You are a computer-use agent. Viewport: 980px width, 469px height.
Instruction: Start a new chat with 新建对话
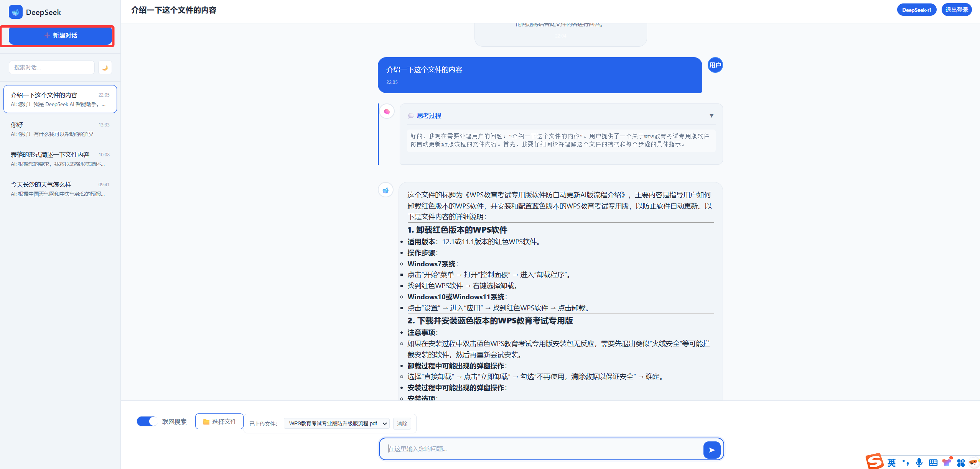(61, 36)
